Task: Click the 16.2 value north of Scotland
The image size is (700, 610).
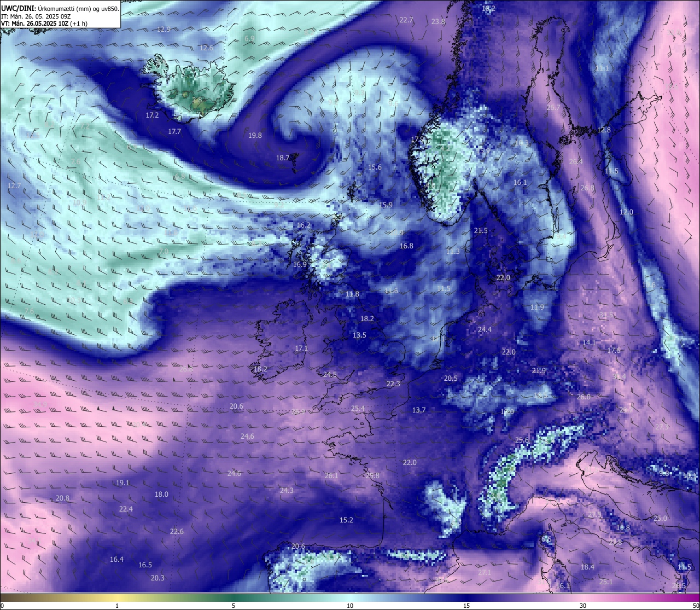Action: (304, 225)
